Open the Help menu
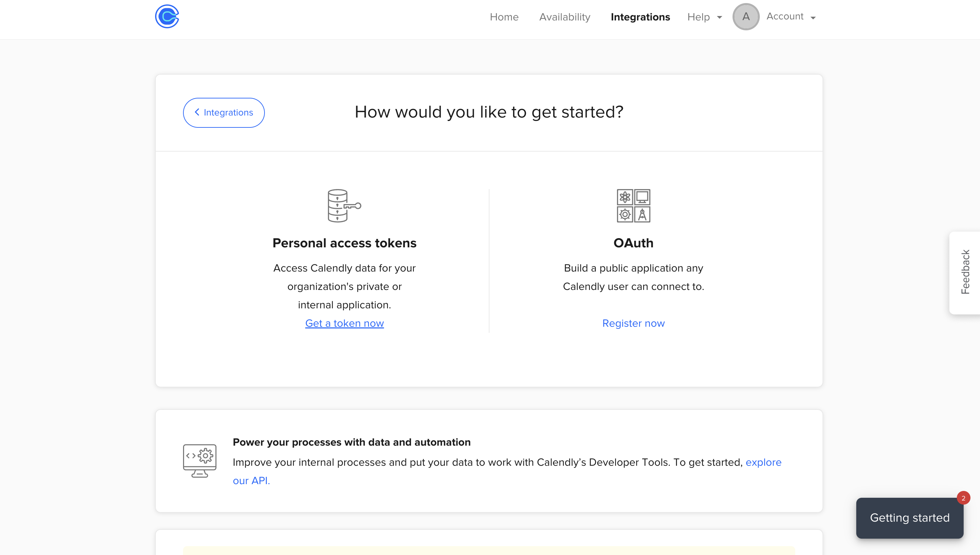The width and height of the screenshot is (980, 555). (x=698, y=17)
